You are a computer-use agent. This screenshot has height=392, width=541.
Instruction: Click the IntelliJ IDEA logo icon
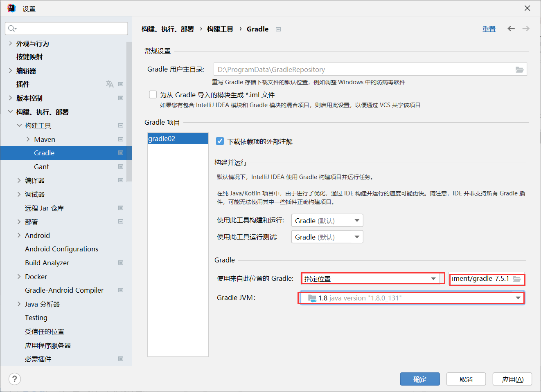tap(11, 8)
